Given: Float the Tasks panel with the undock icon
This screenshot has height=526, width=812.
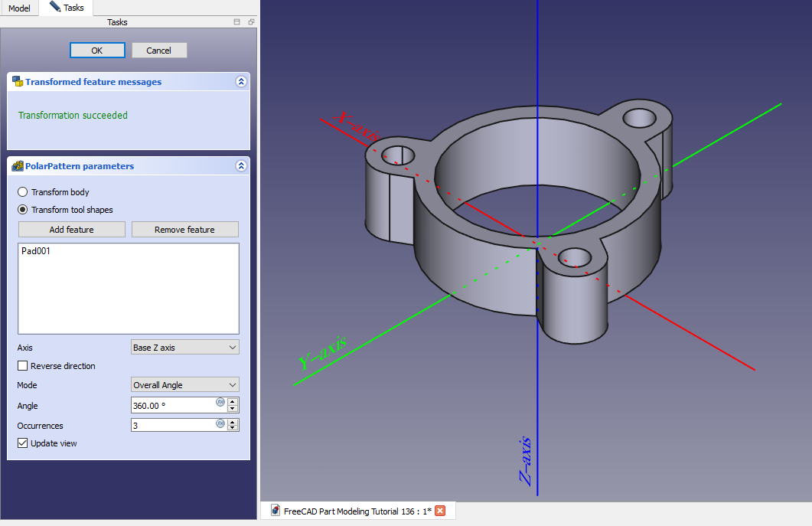Looking at the screenshot, I should (251, 22).
